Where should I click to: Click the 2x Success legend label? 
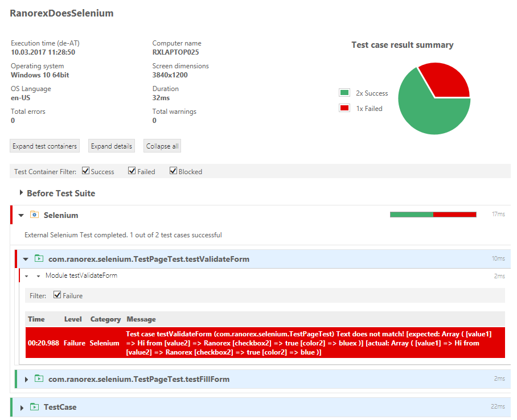(372, 93)
